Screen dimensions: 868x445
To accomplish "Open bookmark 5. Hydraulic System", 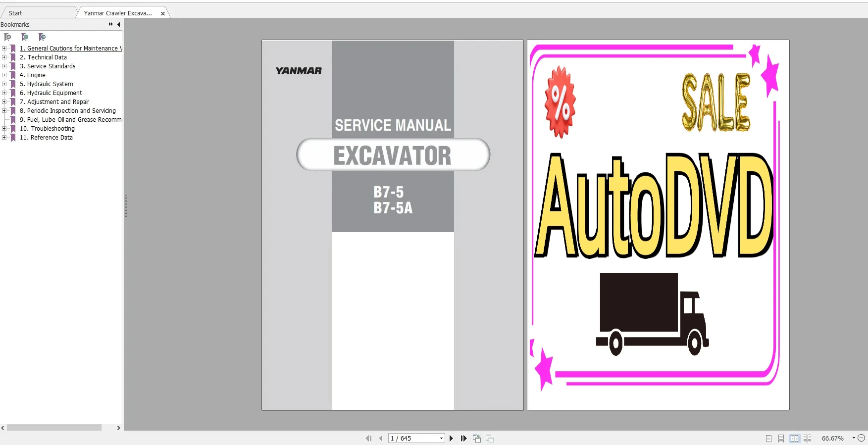I will 47,84.
